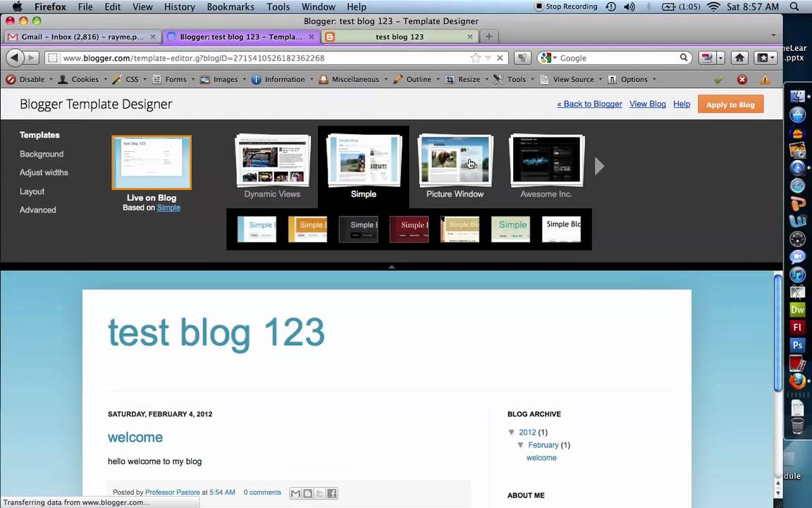The height and width of the screenshot is (508, 812).
Task: Go to the browser home page icon
Action: click(x=739, y=58)
